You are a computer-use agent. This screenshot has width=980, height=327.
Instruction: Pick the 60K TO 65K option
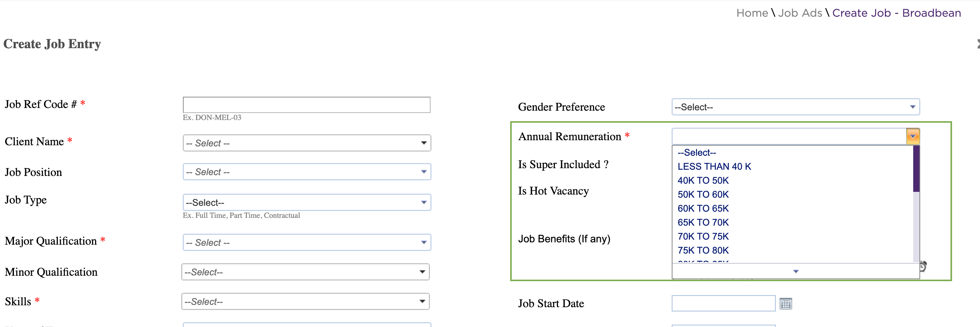703,209
